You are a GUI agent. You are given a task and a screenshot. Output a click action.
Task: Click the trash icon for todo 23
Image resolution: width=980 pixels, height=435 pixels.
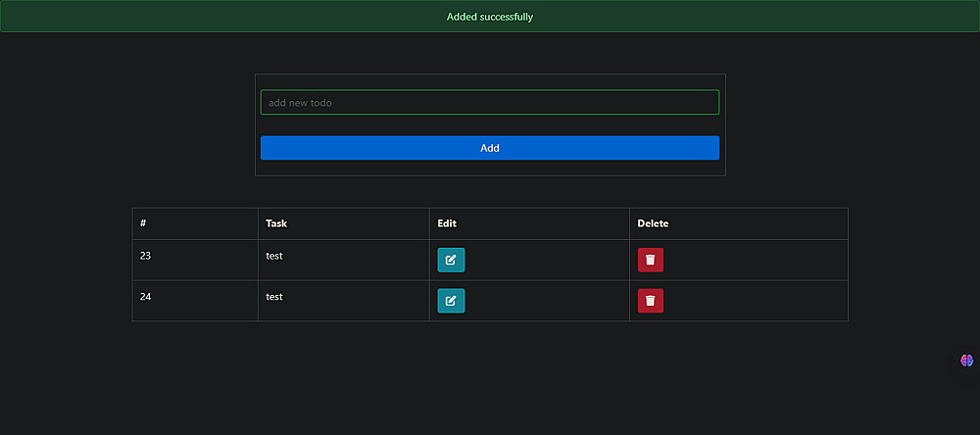651,260
